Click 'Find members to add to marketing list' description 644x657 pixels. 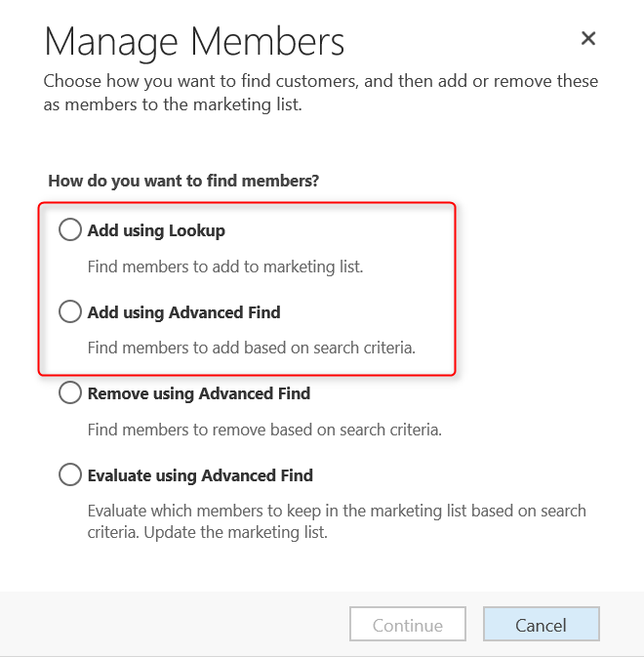[224, 266]
